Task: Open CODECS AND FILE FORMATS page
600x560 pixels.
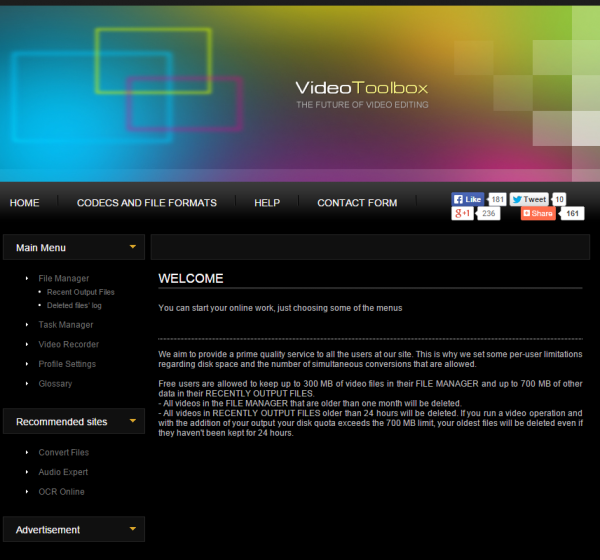Action: click(147, 203)
